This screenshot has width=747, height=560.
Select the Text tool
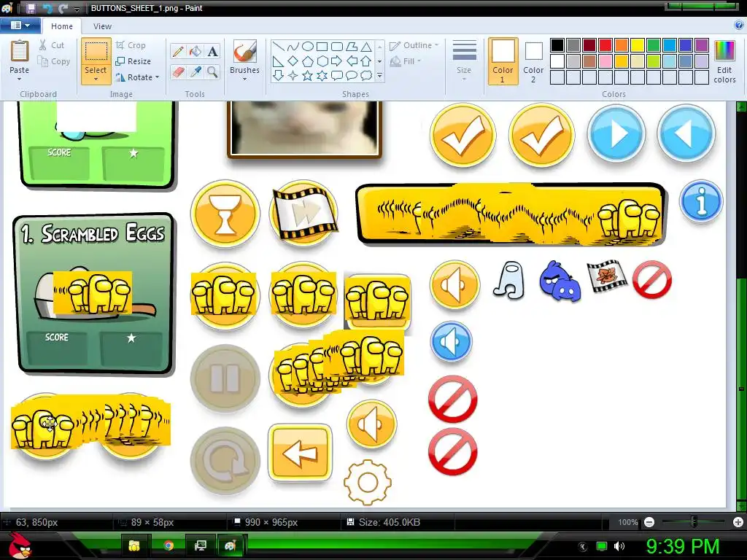tap(212, 51)
